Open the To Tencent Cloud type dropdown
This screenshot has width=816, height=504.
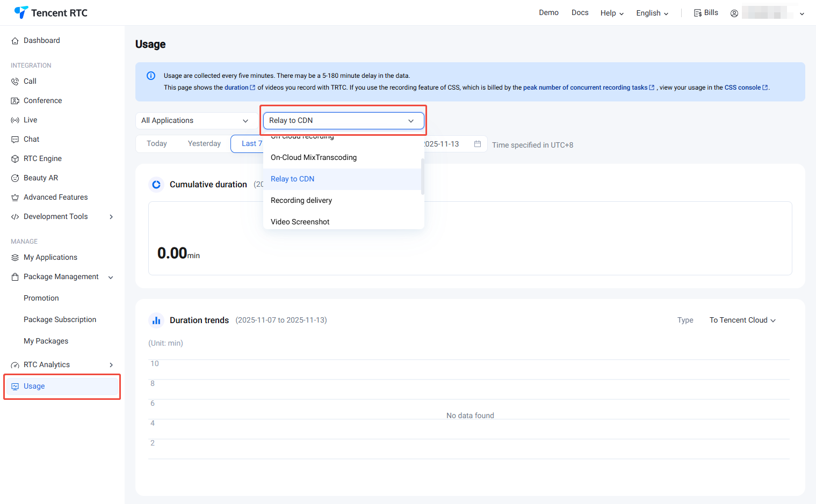coord(742,320)
